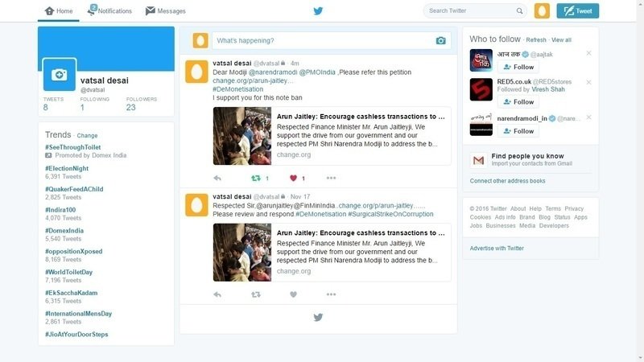Screen dimensions: 644x362
Task: Open the #ElectionNight trend
Action: [67, 169]
